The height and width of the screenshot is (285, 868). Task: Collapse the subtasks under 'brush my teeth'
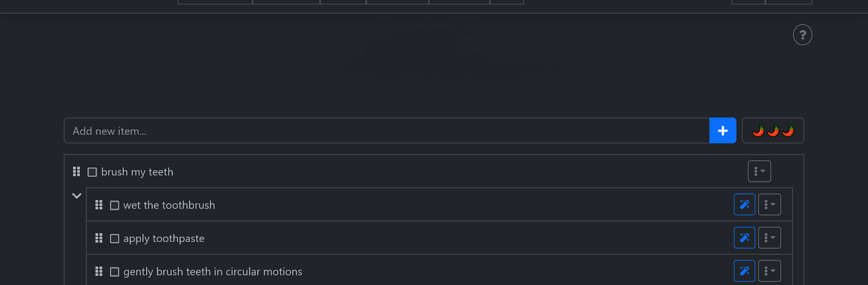tap(76, 196)
